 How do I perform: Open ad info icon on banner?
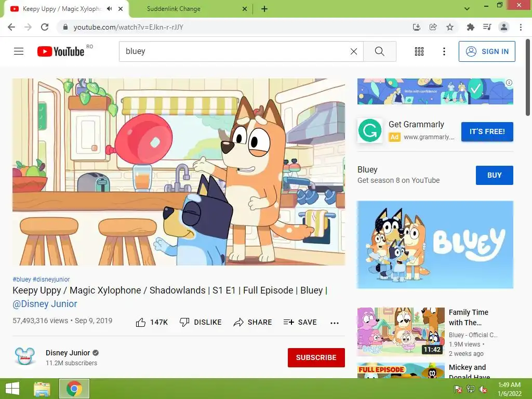pos(509,83)
